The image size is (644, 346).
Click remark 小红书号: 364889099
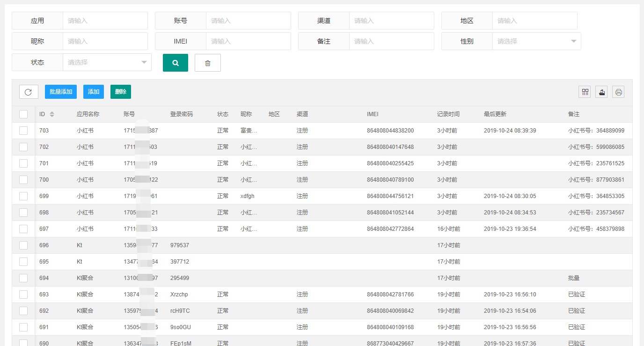pyautogui.click(x=596, y=131)
